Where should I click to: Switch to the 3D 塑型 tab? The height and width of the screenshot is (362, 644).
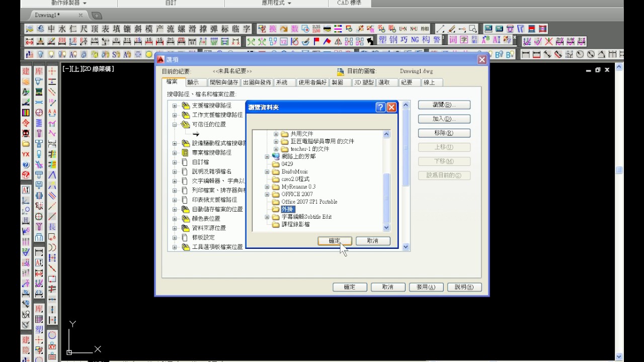tap(364, 82)
